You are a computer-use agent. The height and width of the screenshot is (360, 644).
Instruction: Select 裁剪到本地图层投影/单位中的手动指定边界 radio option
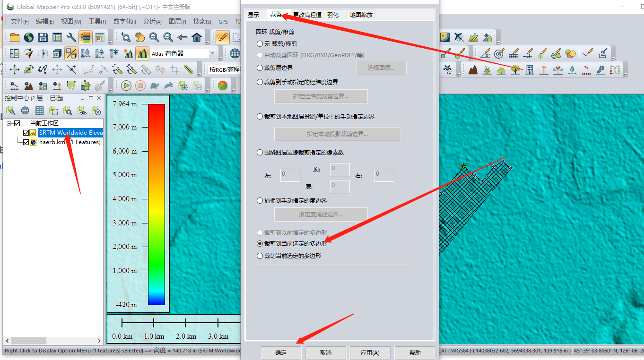[260, 116]
